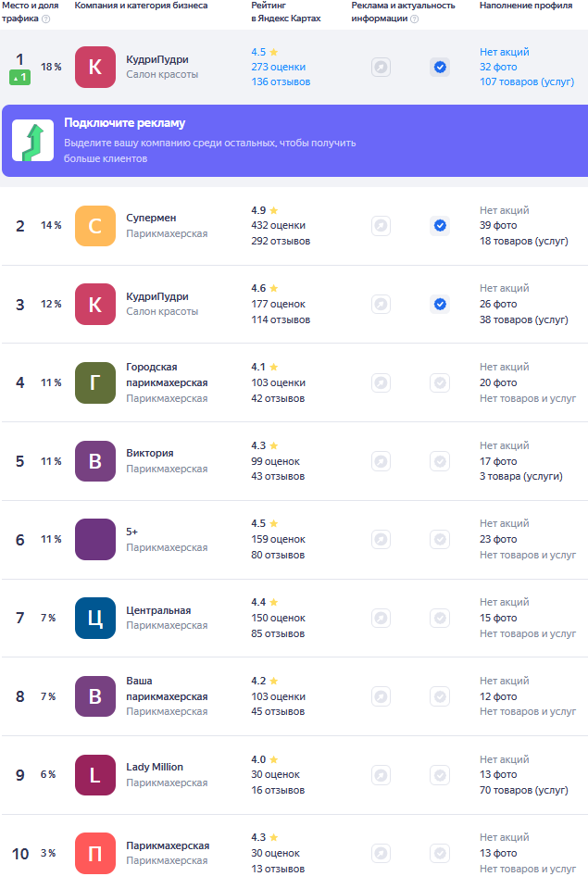Click the grey verification checkmark in the Lady Million row
Screen dimensions: 588x889
point(440,774)
